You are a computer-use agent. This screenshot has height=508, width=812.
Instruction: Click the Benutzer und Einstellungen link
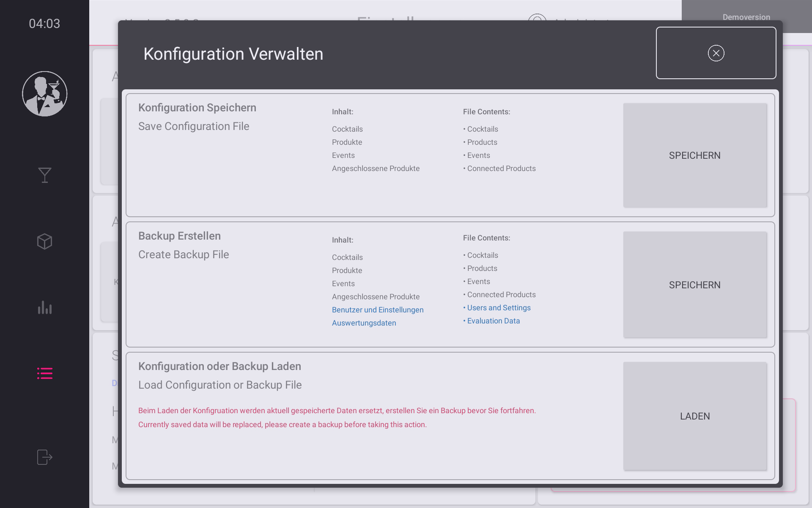tap(377, 310)
